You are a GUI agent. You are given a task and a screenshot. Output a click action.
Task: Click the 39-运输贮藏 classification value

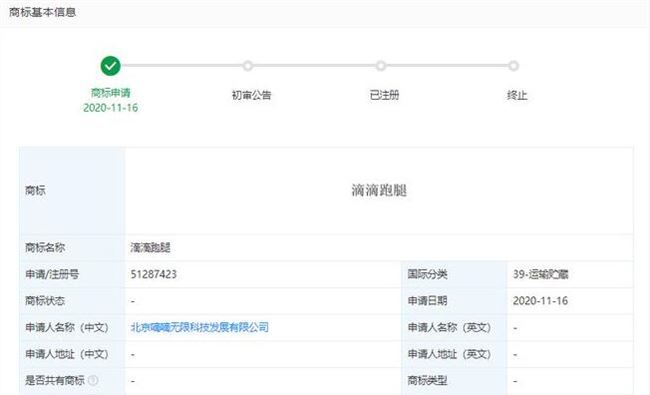[x=541, y=274]
